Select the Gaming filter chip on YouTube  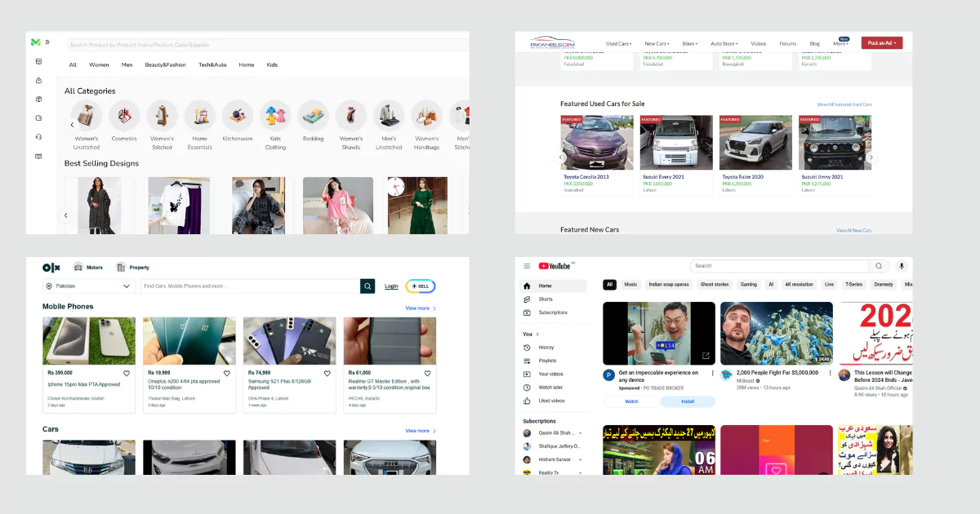coord(748,285)
